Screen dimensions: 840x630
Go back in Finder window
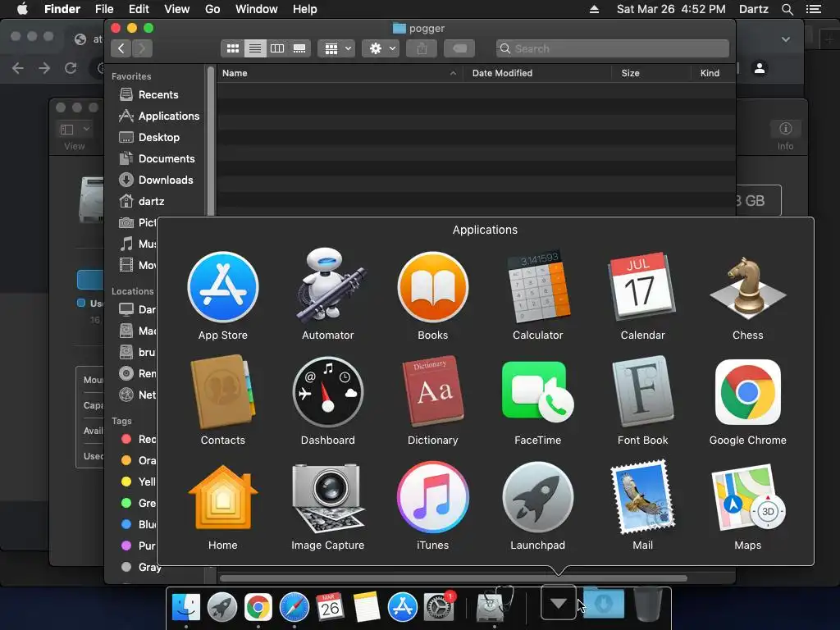pyautogui.click(x=121, y=48)
